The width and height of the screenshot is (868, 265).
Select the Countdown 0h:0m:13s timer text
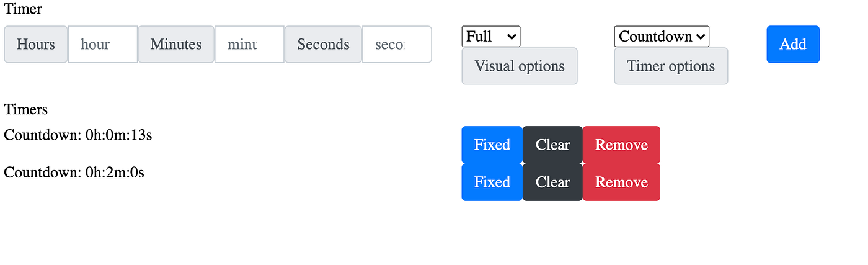(78, 135)
